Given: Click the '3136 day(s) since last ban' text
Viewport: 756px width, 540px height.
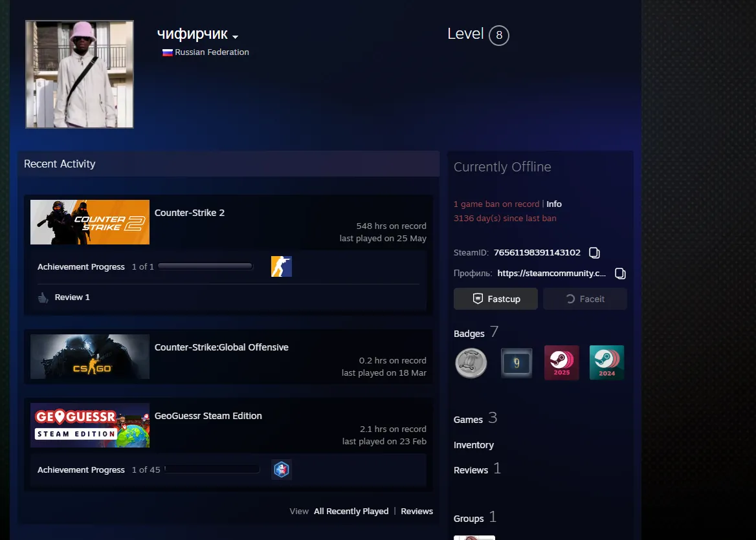Looking at the screenshot, I should tap(505, 218).
